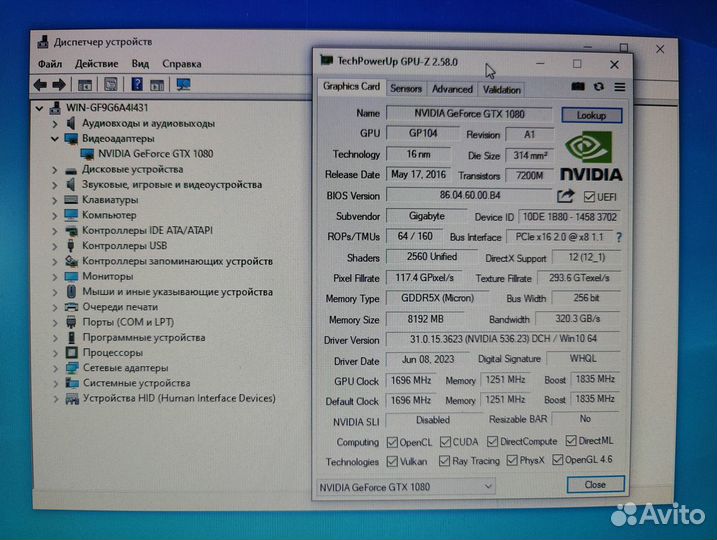The image size is (717, 540).
Task: Expand the Дисковые устройства node
Action: [x=54, y=170]
